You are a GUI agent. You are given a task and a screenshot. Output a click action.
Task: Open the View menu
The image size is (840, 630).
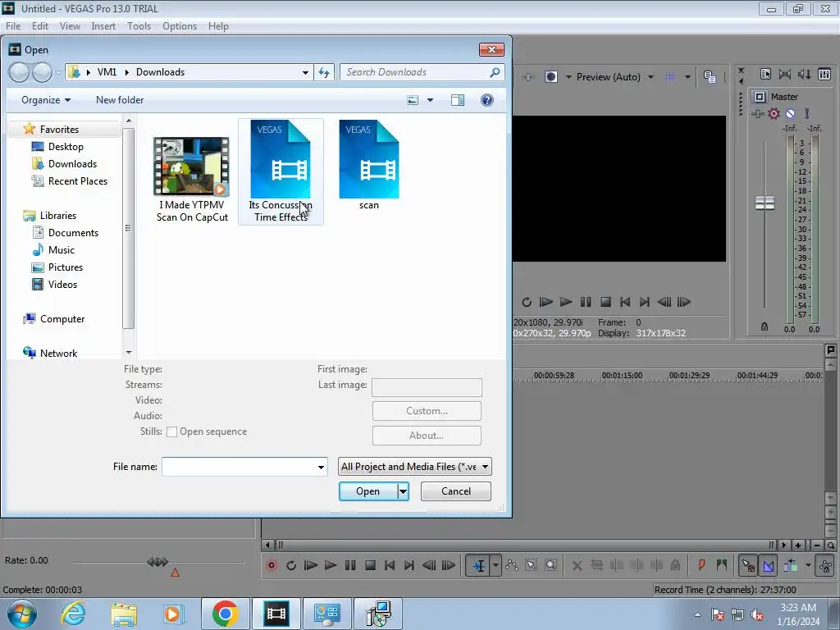[70, 25]
